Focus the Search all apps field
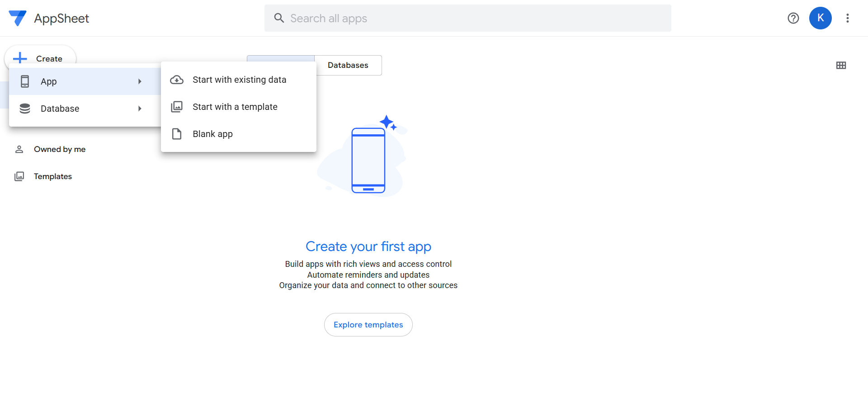This screenshot has width=868, height=393. pos(468,18)
